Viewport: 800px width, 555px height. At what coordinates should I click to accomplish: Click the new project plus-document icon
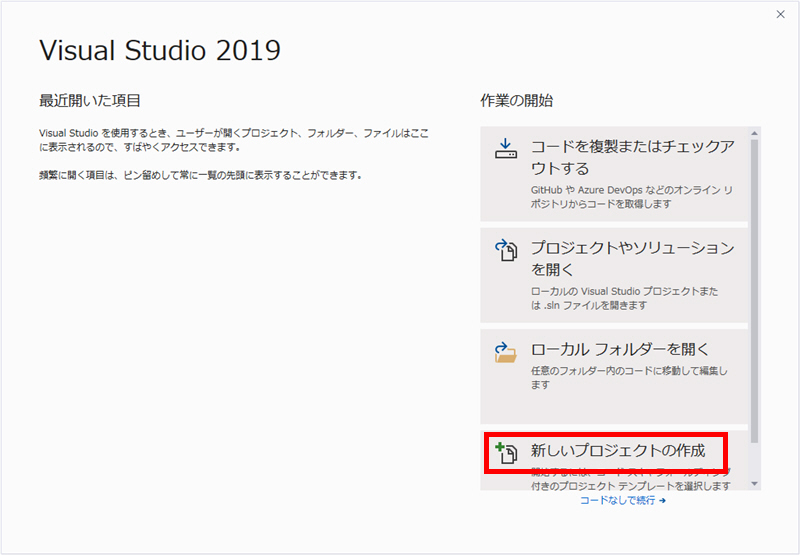(506, 452)
